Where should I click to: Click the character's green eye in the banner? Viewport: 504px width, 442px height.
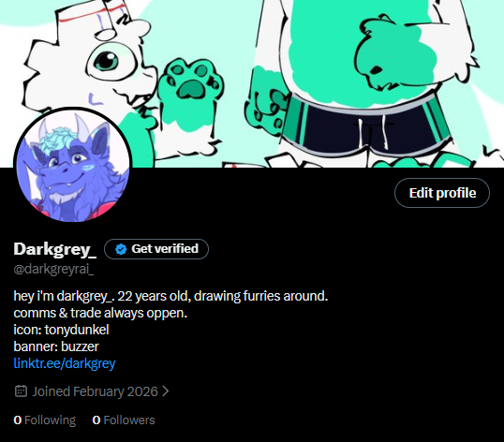[107, 61]
